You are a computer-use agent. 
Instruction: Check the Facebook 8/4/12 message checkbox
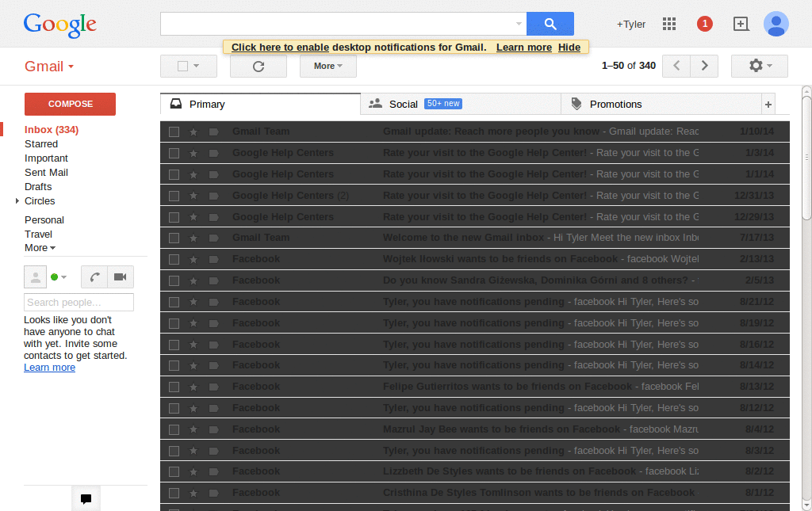174,429
